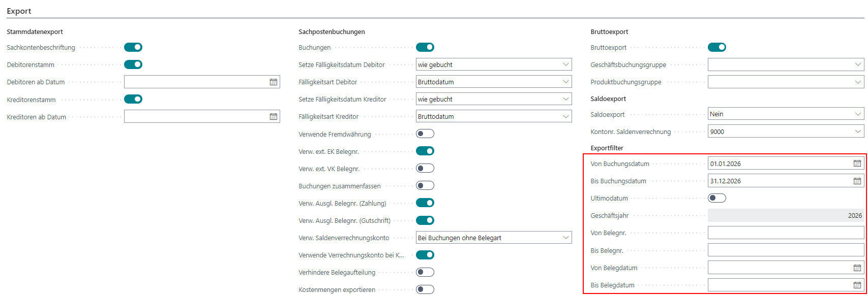Screen dimensions: 868x295
Task: Turn on the Ultimodatum toggle
Action: coord(717,198)
